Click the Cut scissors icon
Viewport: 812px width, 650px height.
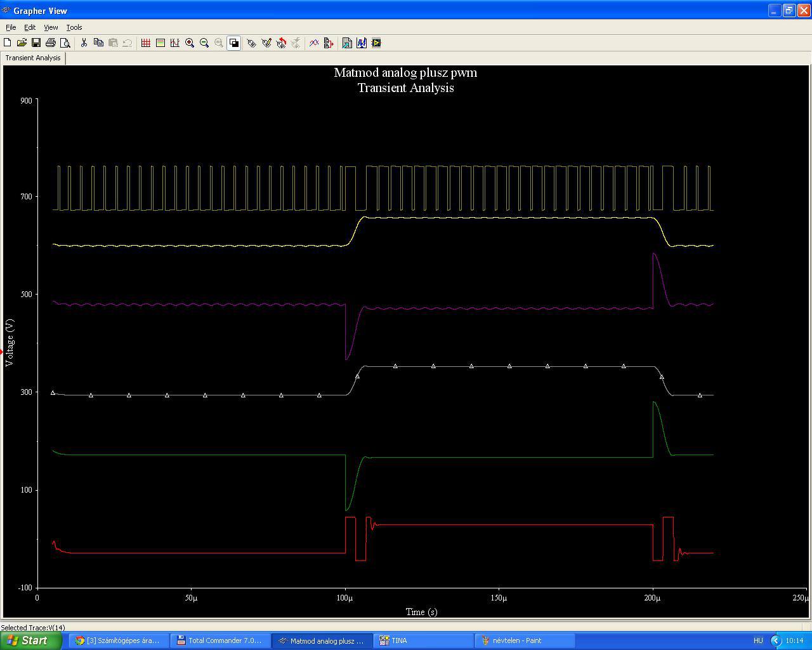[84, 43]
